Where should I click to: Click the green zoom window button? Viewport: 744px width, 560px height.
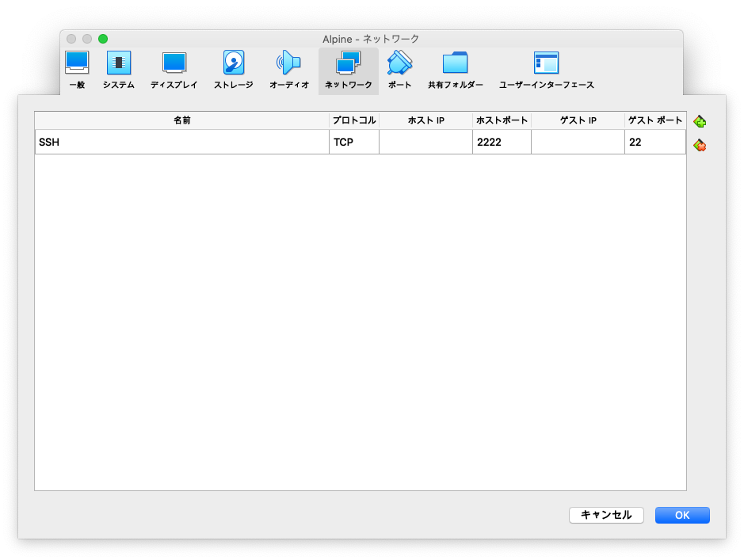point(103,39)
